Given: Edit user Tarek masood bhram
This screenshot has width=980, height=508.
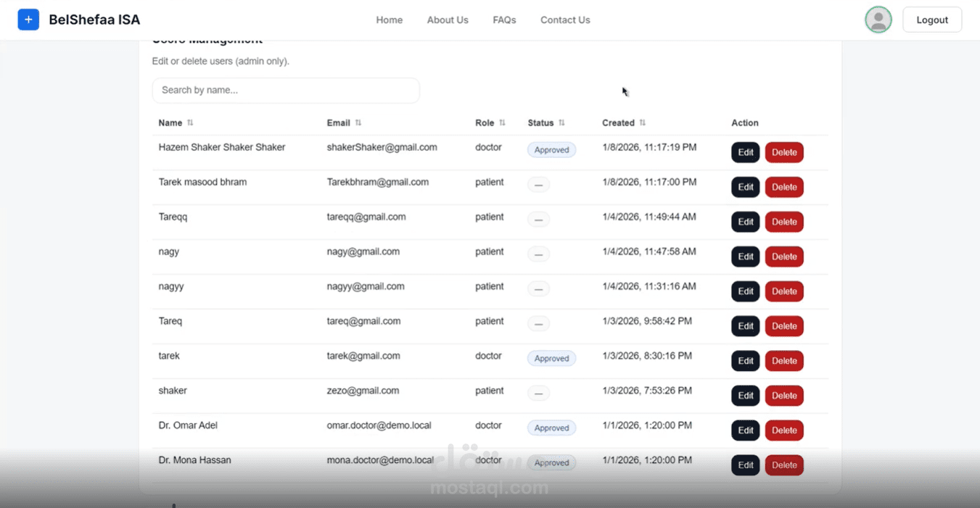Looking at the screenshot, I should (x=746, y=187).
